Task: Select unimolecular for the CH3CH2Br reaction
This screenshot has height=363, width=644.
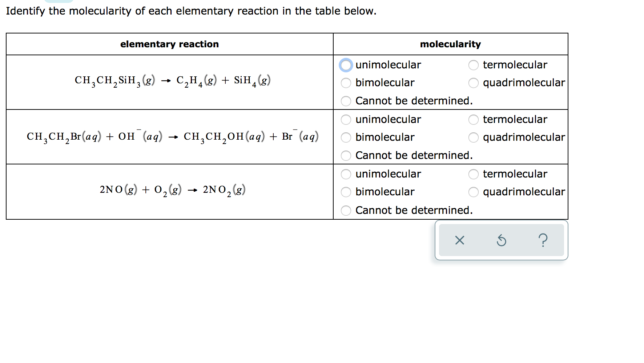Action: (346, 119)
